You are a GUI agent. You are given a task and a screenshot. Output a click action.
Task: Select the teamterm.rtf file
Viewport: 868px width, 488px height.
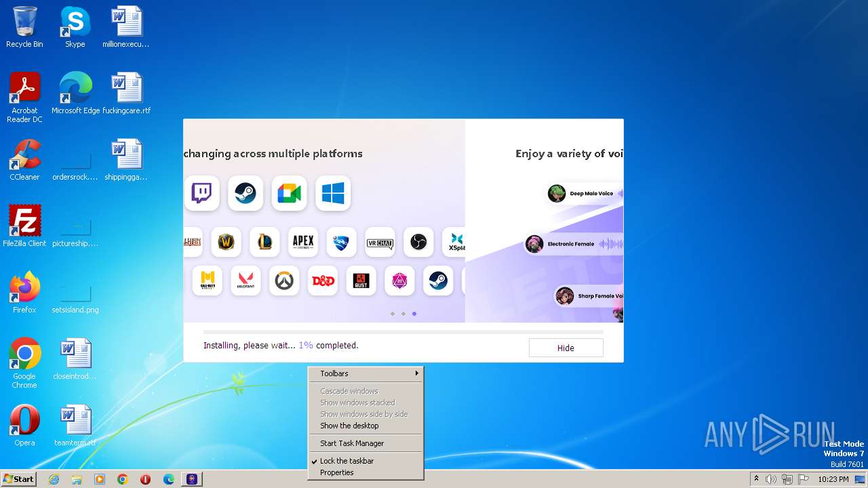click(x=75, y=426)
